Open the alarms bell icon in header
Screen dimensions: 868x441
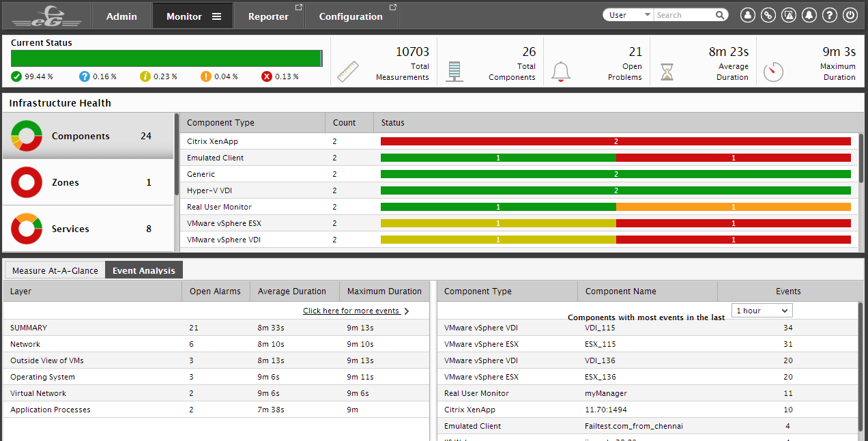[x=809, y=15]
